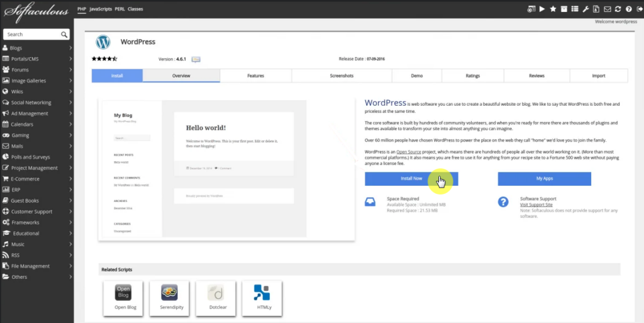Viewport: 644px width, 323px height.
Task: Click the Sync refresh arrows icon
Action: (618, 9)
